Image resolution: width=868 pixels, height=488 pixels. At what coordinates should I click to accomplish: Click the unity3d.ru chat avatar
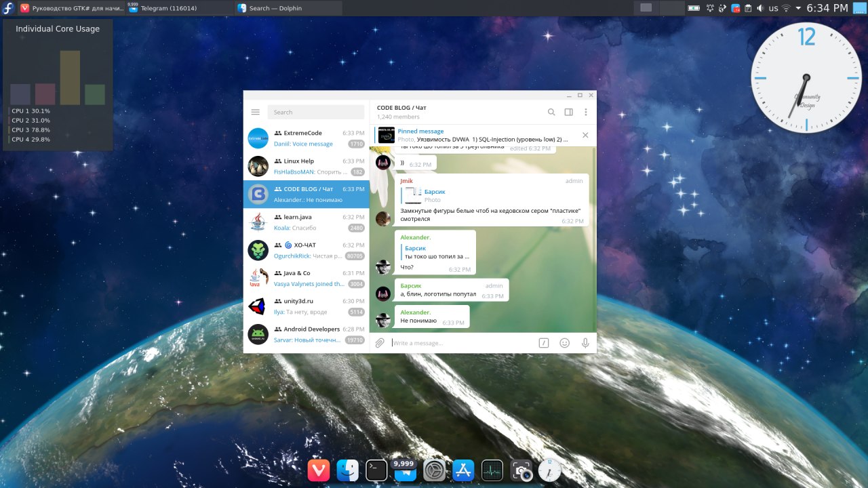click(x=258, y=306)
